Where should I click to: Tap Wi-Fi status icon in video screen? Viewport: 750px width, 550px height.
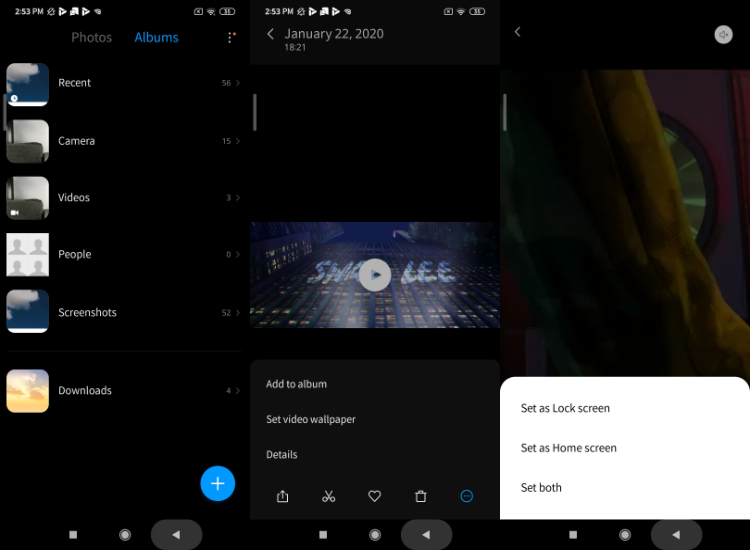(461, 11)
